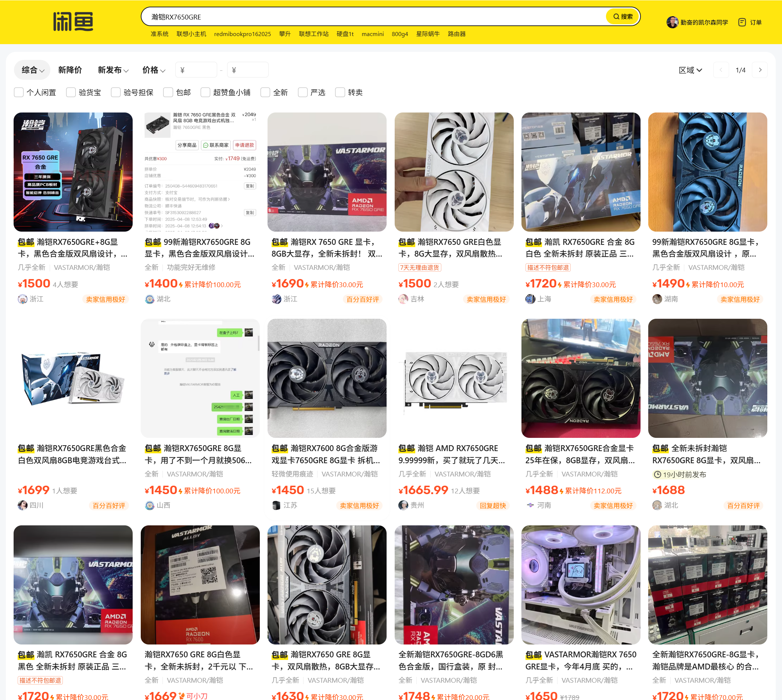Check the 转卖 resale filter checkbox
This screenshot has height=700, width=782.
click(x=340, y=92)
